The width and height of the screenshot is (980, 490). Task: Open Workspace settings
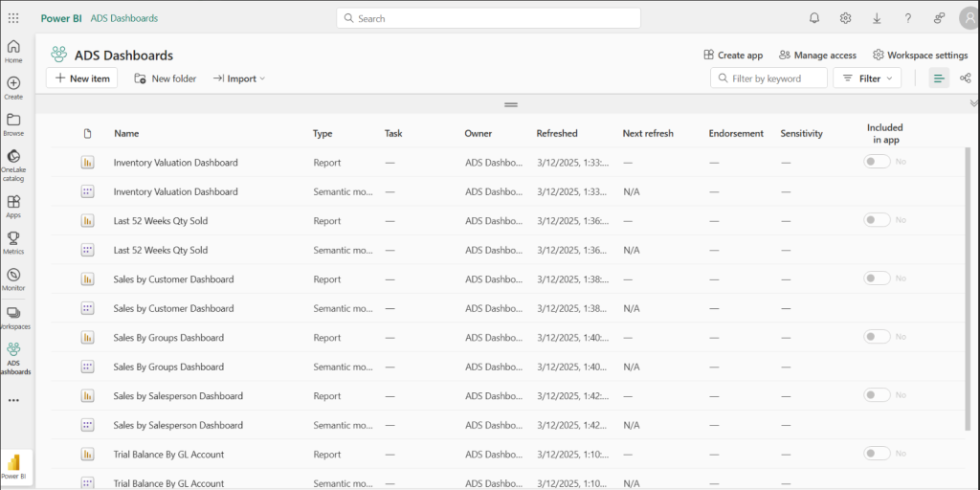920,55
